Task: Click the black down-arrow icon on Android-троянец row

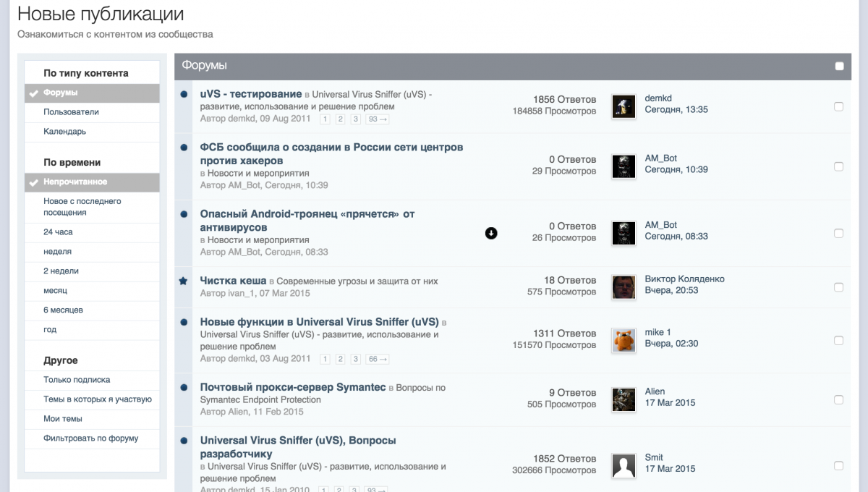Action: pyautogui.click(x=491, y=233)
